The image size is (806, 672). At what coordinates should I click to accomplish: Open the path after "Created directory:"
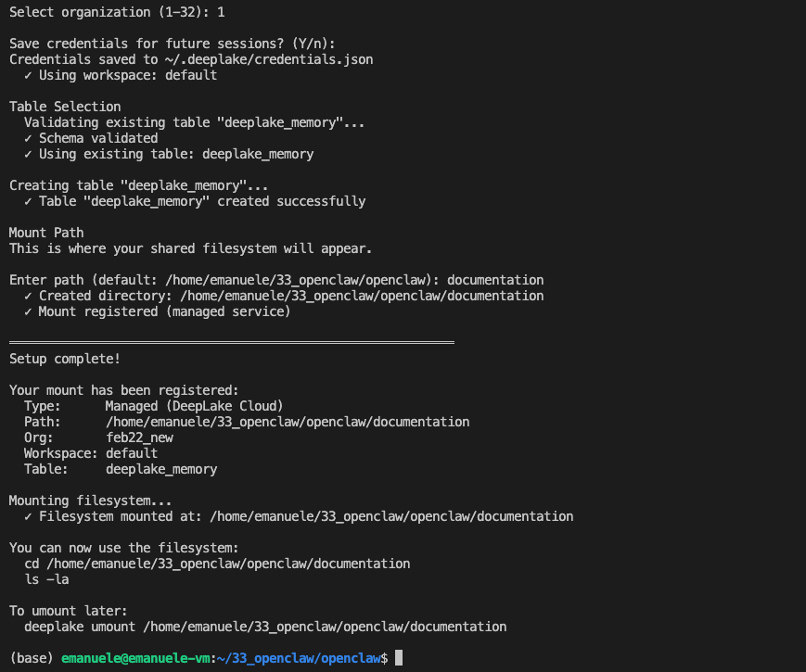[362, 296]
